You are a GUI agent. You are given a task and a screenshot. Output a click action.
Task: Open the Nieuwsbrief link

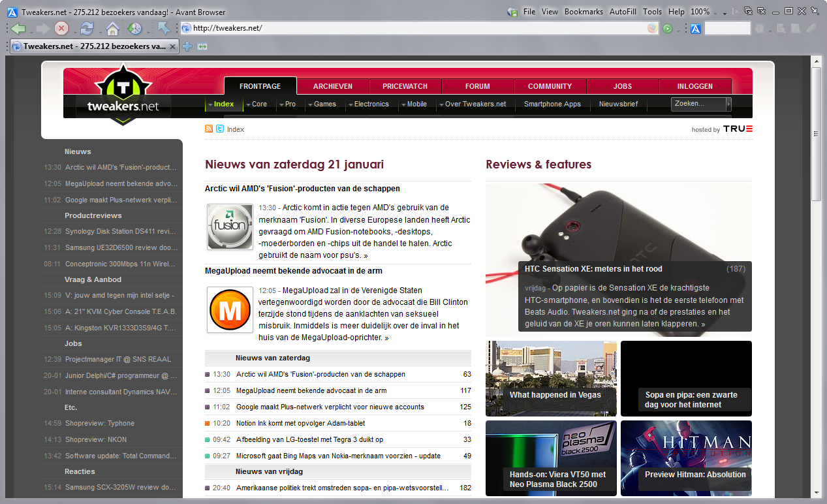pyautogui.click(x=618, y=104)
